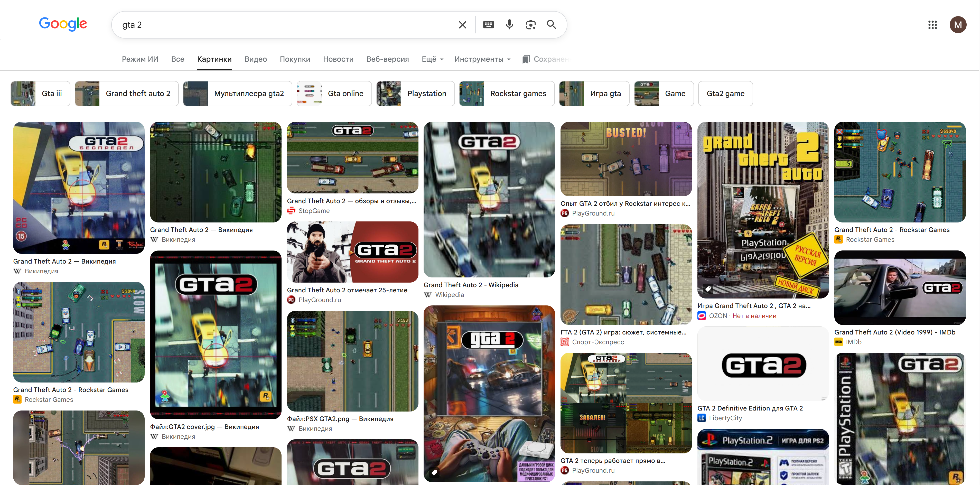This screenshot has width=980, height=485.
Task: Go to Google homepage via logo
Action: pos(63,24)
